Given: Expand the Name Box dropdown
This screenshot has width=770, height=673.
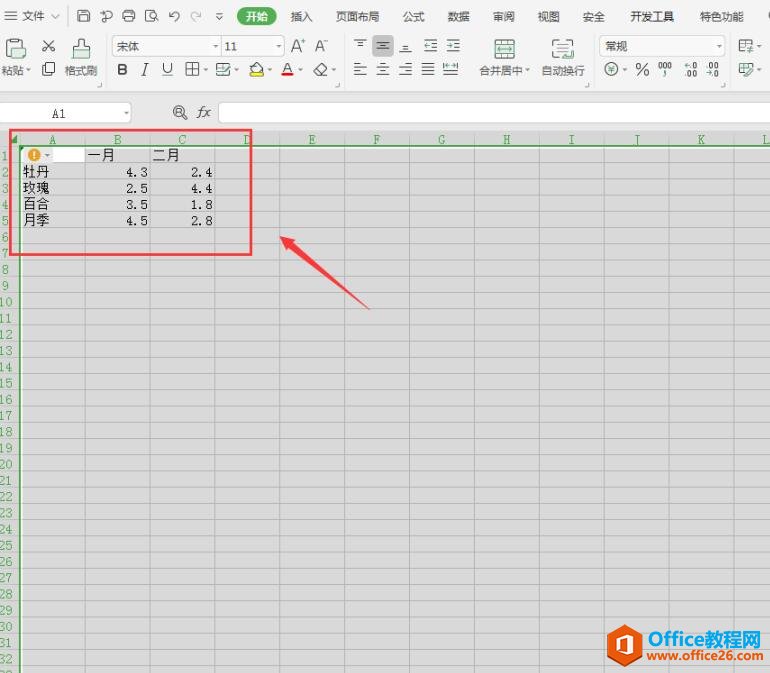Looking at the screenshot, I should (126, 113).
